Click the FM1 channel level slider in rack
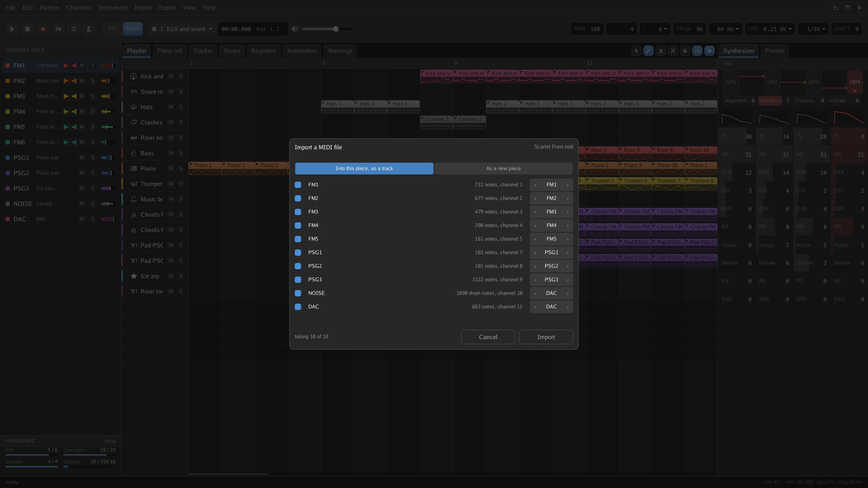The image size is (868, 488). [108, 66]
